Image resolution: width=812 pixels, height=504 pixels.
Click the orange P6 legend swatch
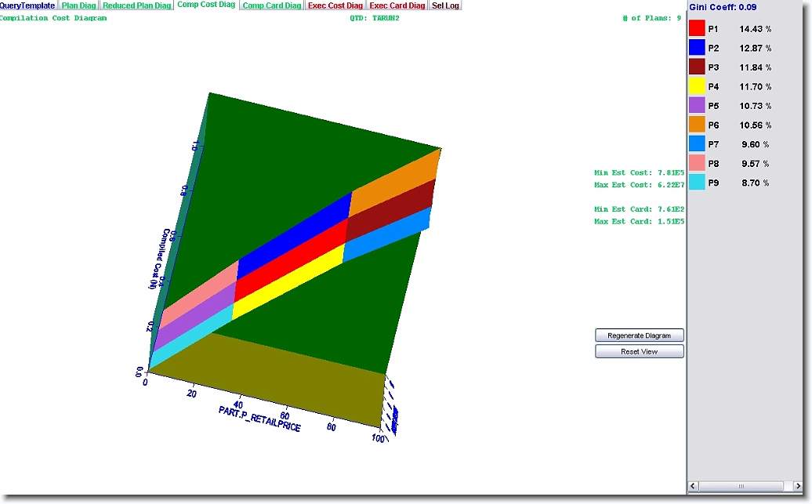697,125
